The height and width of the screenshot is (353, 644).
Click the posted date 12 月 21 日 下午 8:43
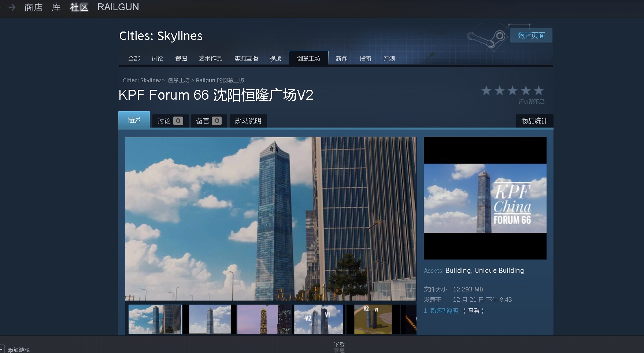482,299
